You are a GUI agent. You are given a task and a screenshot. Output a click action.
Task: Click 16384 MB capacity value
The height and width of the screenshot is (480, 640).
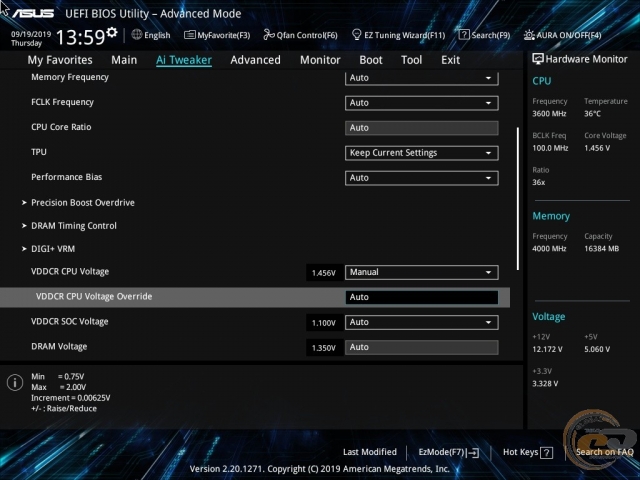pos(601,248)
